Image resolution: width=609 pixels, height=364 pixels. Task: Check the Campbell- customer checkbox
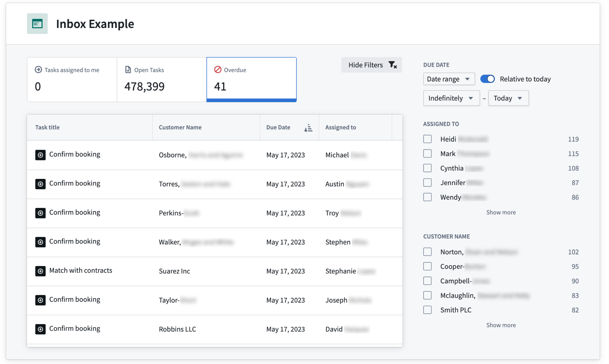[427, 281]
